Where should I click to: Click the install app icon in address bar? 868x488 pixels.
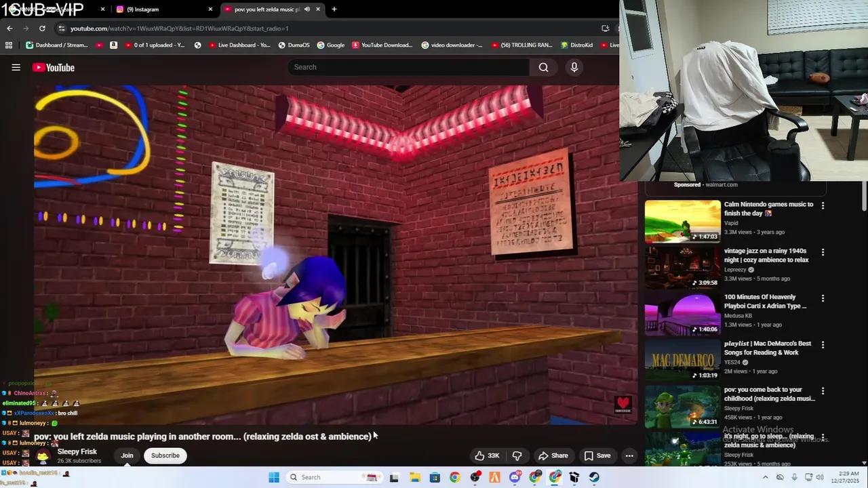(605, 28)
